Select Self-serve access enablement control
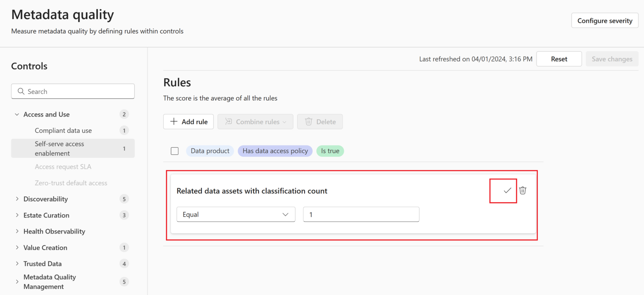This screenshot has width=644, height=295. tap(59, 148)
